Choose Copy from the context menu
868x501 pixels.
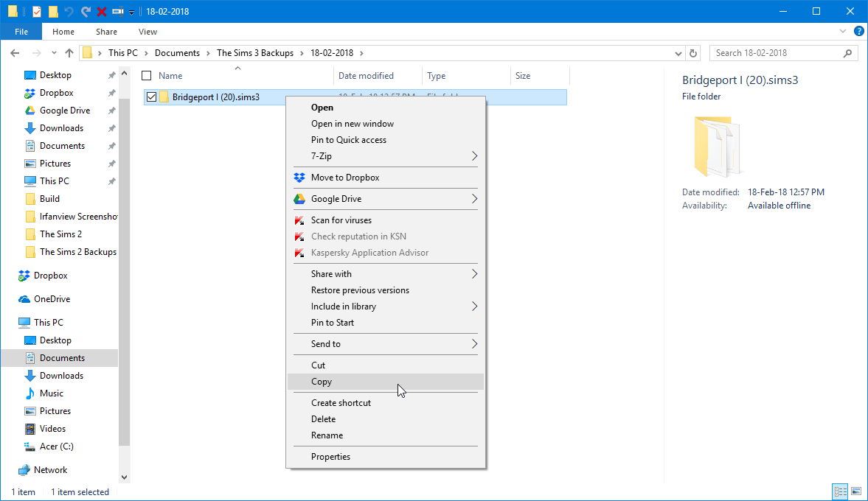322,382
